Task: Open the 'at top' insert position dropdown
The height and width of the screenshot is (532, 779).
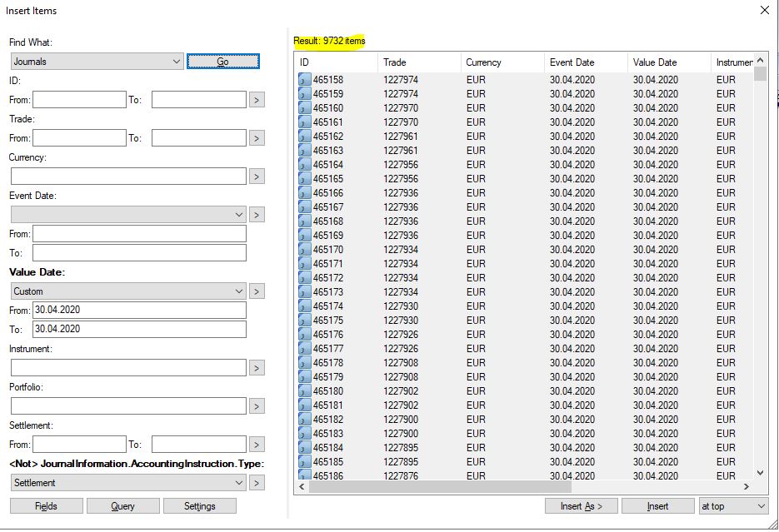Action: (733, 506)
